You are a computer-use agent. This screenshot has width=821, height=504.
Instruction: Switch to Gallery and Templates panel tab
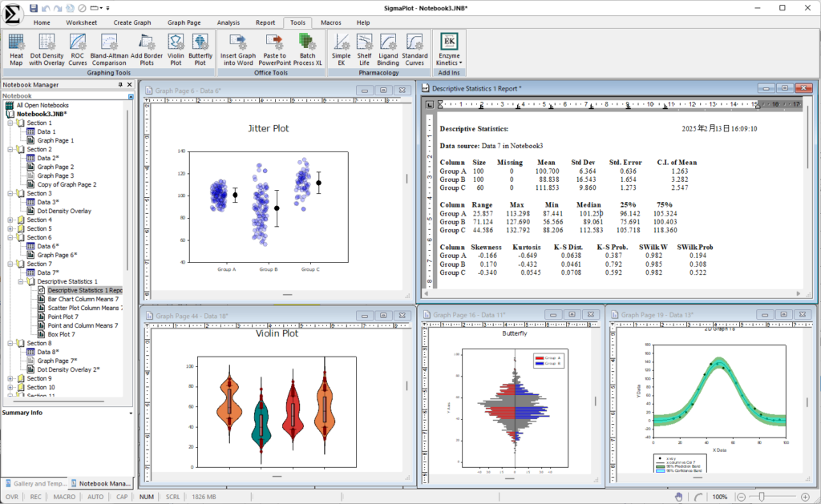point(35,484)
